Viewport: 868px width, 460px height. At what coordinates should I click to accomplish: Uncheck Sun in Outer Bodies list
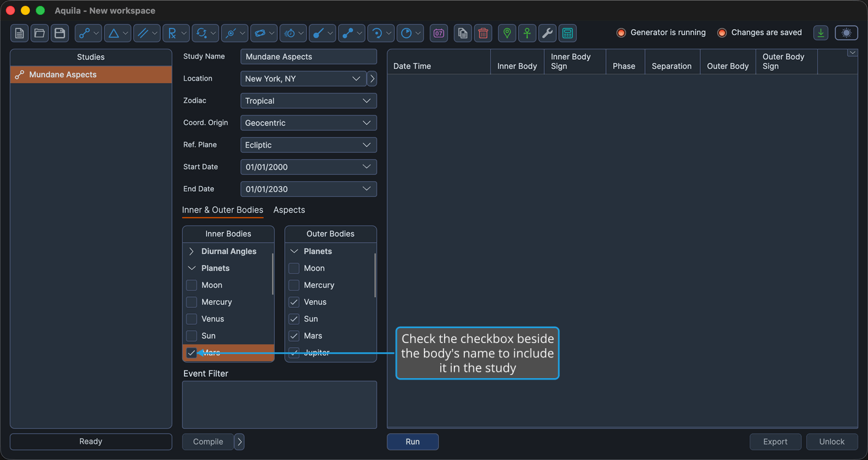(294, 319)
